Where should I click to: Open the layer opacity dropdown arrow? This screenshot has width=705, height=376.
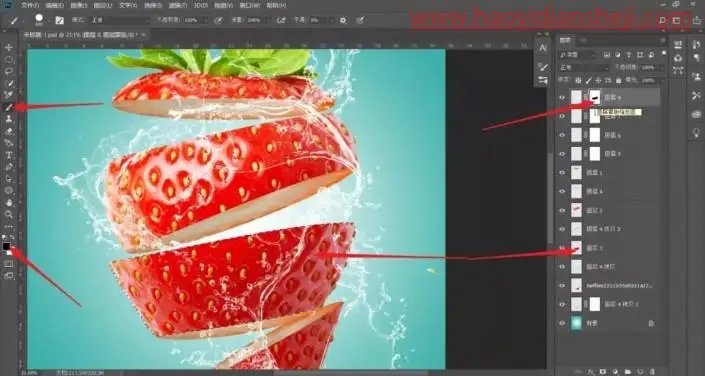point(662,67)
